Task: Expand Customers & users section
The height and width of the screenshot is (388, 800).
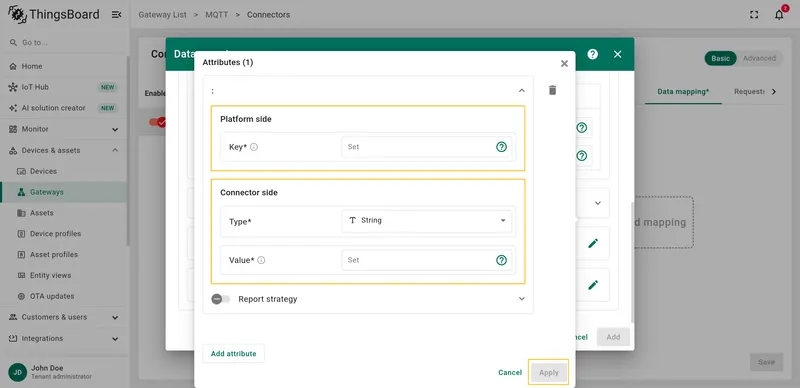Action: point(63,317)
